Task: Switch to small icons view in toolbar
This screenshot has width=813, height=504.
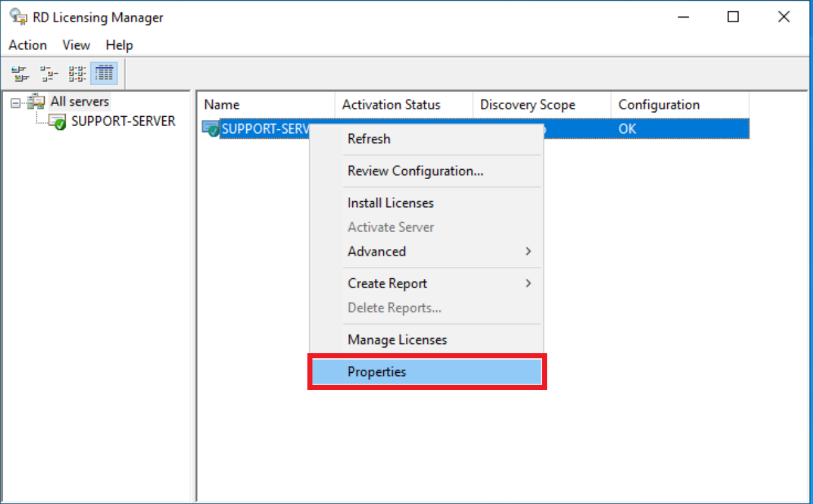Action: click(x=48, y=74)
